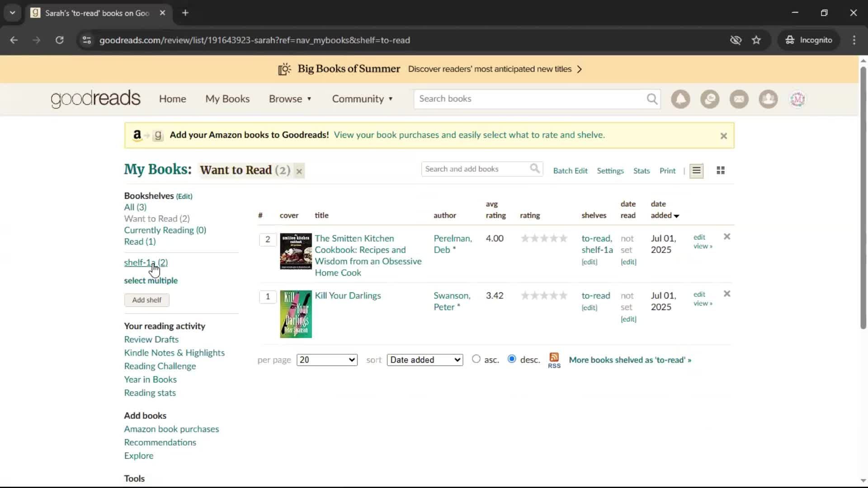
Task: Click the Add shelf button
Action: 147,300
